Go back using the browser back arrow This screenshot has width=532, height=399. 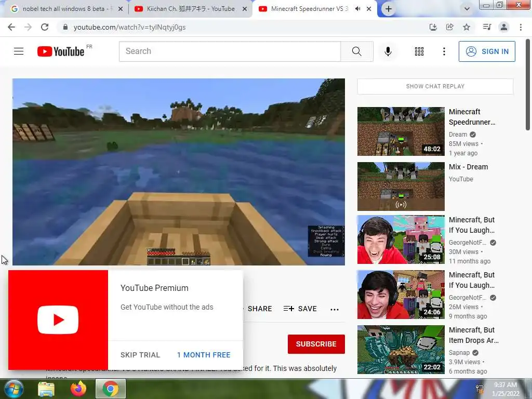coord(11,27)
